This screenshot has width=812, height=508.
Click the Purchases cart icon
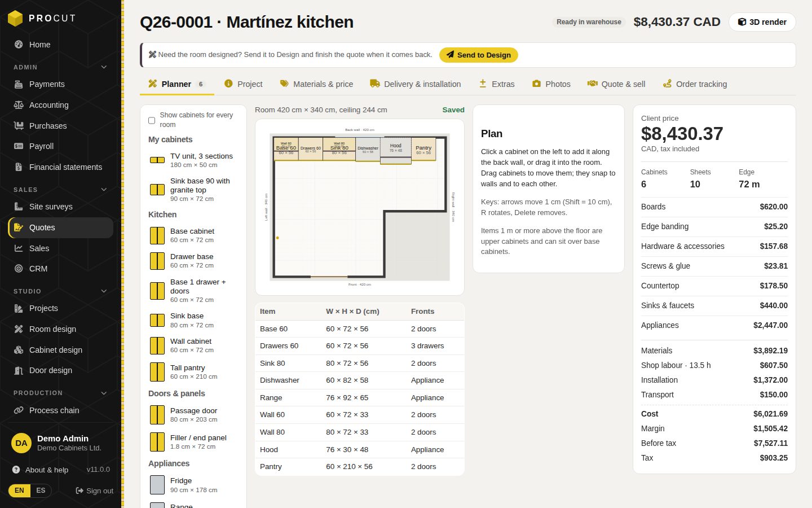coord(19,126)
